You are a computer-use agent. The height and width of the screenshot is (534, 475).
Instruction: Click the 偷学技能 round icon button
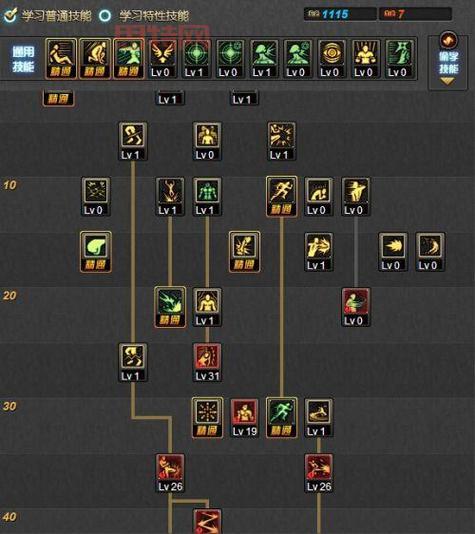pyautogui.click(x=448, y=40)
